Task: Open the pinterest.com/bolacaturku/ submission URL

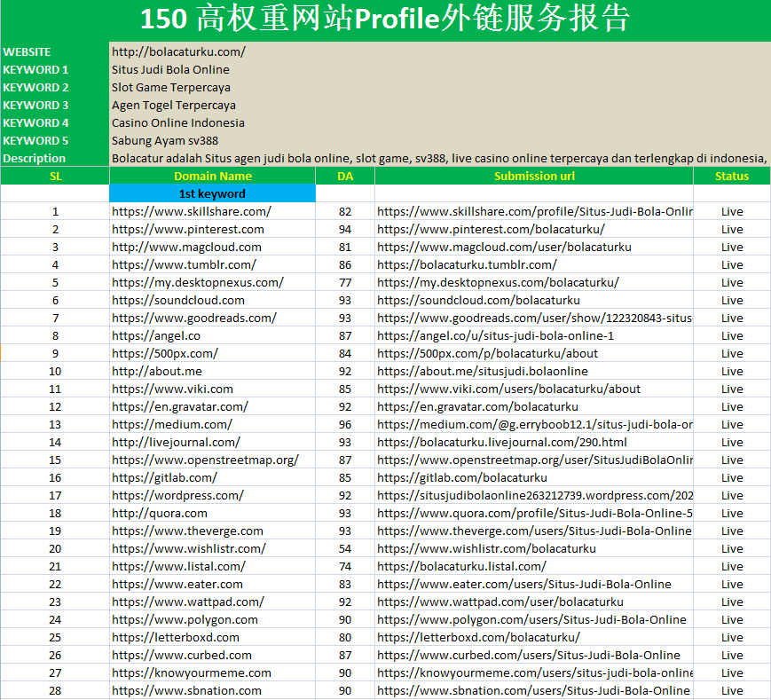Action: tap(491, 229)
